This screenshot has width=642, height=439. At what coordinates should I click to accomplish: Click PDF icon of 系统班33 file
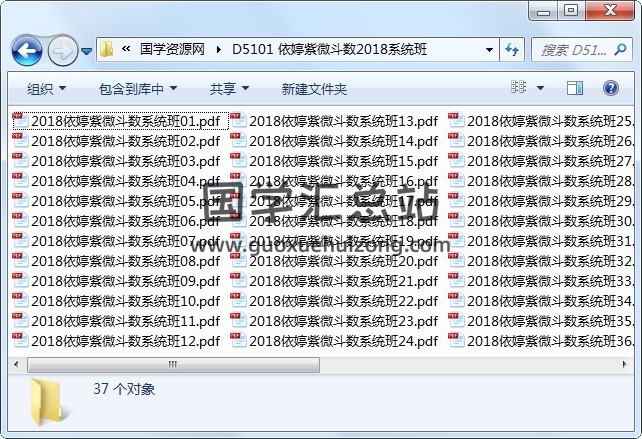click(x=456, y=281)
